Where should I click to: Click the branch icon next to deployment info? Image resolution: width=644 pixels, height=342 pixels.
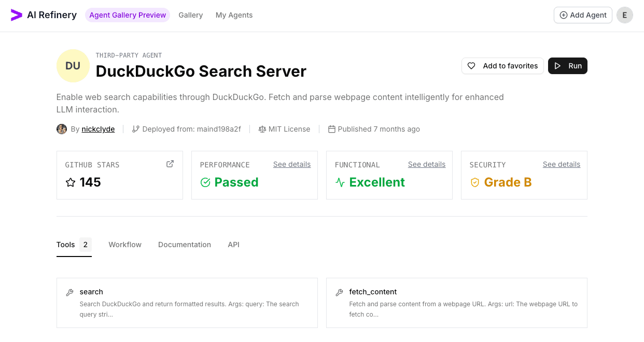point(135,129)
